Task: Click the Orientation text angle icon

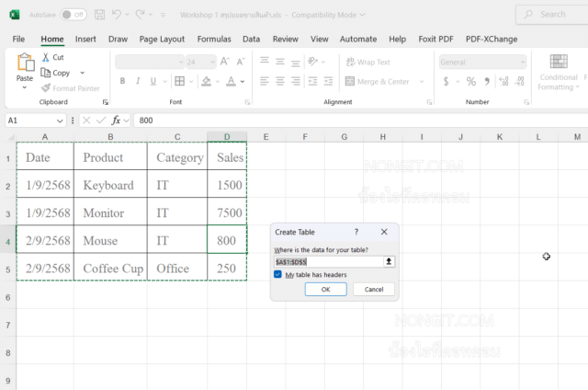Action: point(312,62)
